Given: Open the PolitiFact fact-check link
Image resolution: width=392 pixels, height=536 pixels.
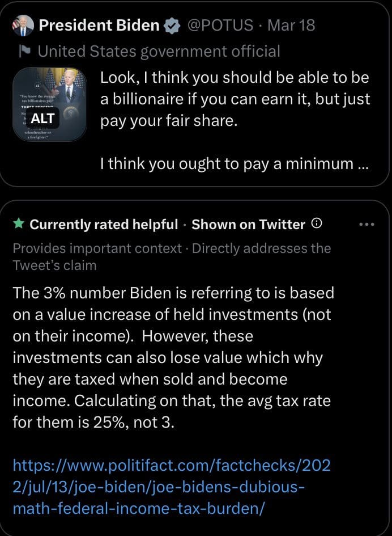Looking at the screenshot, I should coord(171,487).
